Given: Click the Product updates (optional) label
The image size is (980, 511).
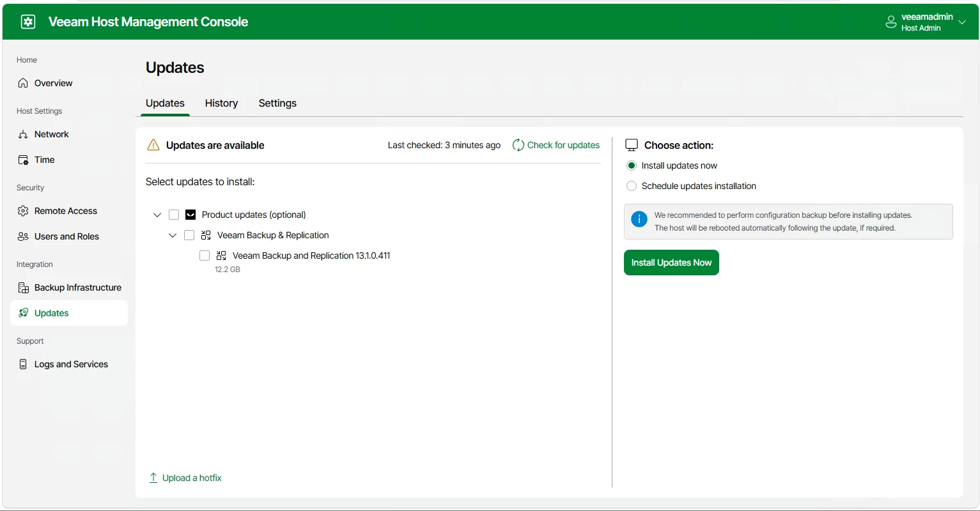Looking at the screenshot, I should [254, 215].
